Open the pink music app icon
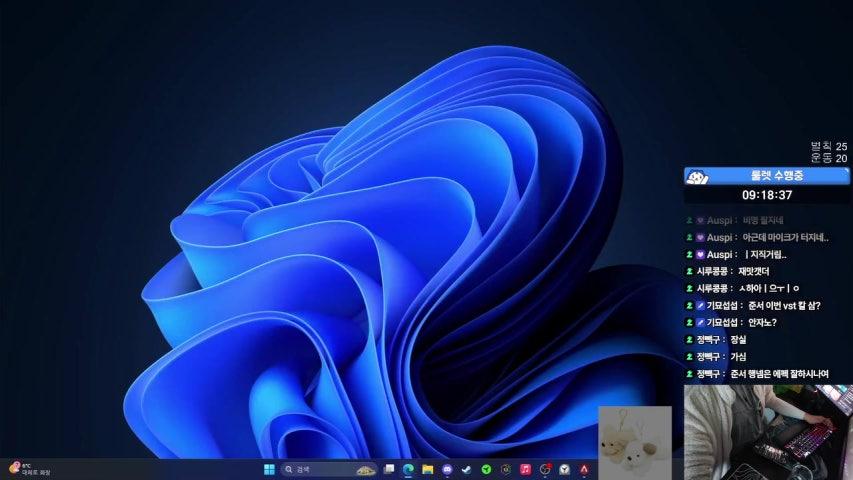Screen dimensions: 853x480 [525, 469]
